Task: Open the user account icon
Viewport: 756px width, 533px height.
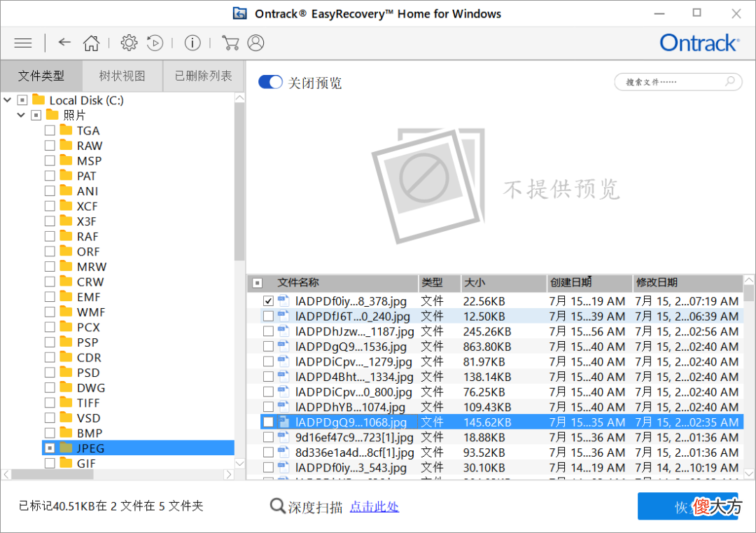Action: [x=255, y=43]
